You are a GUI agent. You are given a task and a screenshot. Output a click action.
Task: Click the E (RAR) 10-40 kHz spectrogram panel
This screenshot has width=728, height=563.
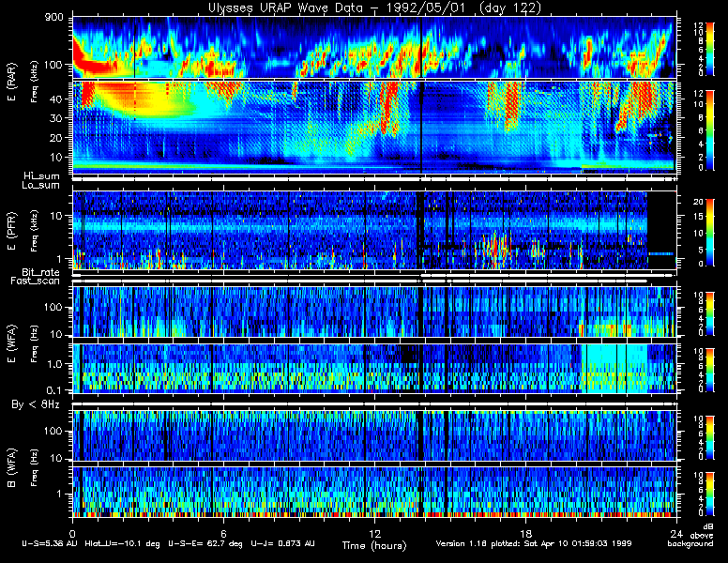click(x=374, y=128)
